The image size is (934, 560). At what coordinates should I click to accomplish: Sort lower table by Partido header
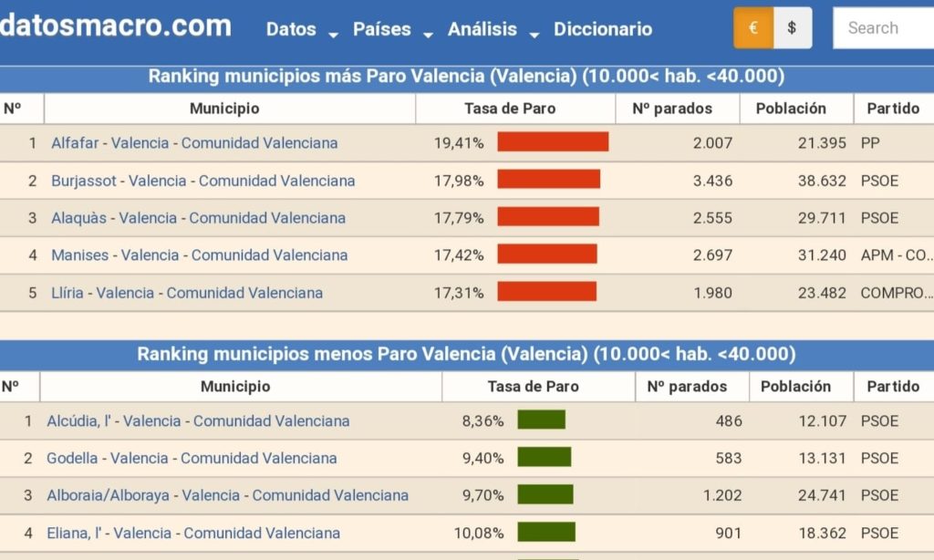pos(893,387)
